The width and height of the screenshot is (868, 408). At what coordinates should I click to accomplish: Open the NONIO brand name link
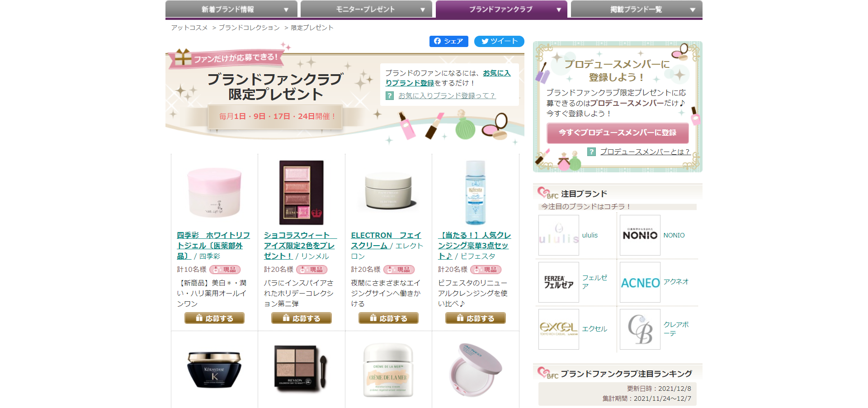(674, 235)
